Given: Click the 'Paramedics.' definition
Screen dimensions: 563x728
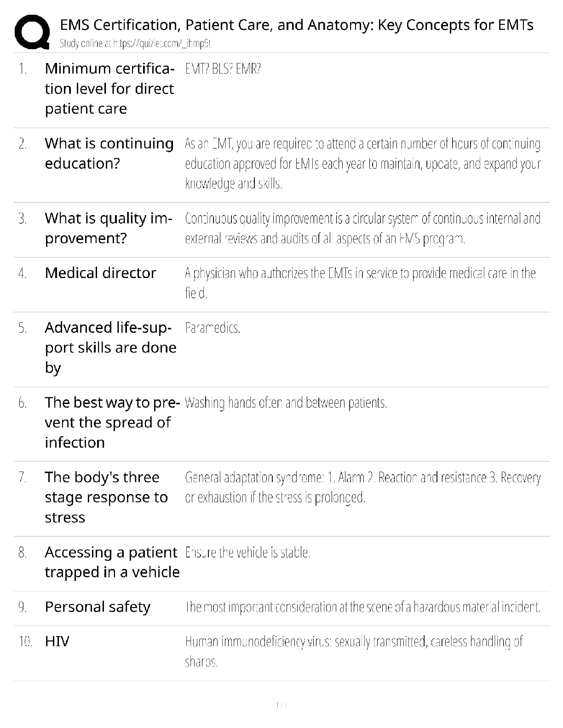Looking at the screenshot, I should [x=213, y=328].
